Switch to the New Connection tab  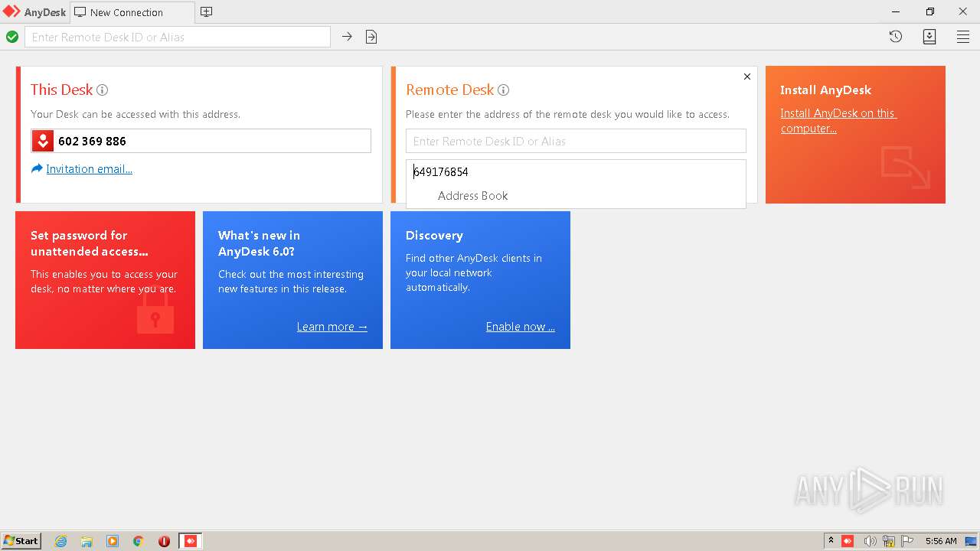pyautogui.click(x=132, y=12)
